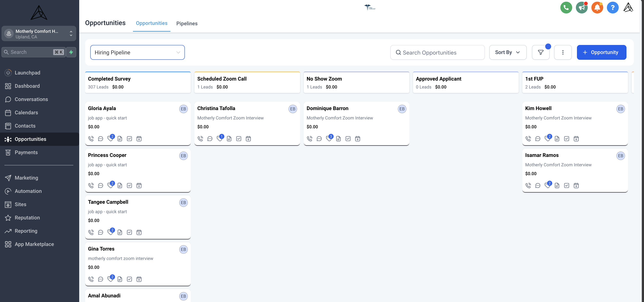The image size is (644, 302).
Task: Click the phone icon on Gloria Ayala card
Action: tap(91, 139)
